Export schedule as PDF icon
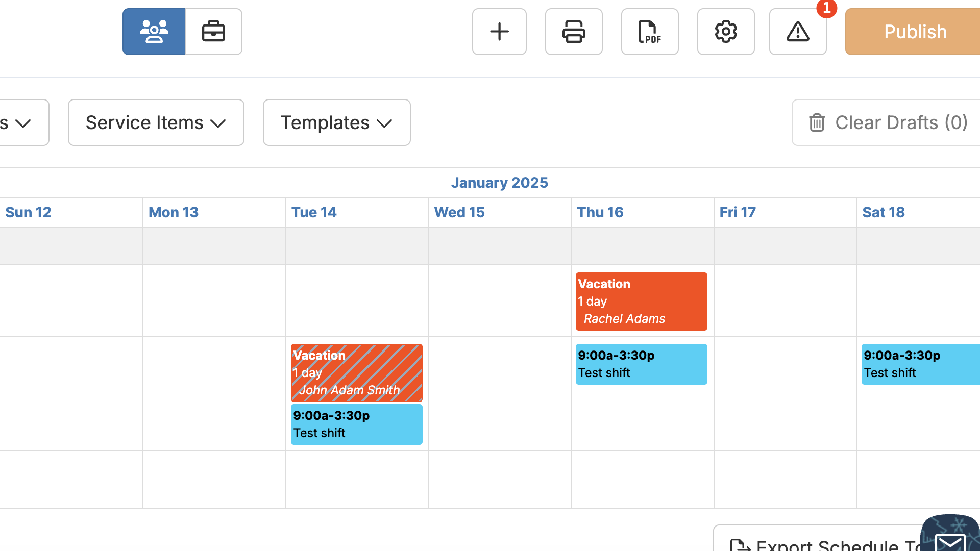This screenshot has height=551, width=980. 650,32
